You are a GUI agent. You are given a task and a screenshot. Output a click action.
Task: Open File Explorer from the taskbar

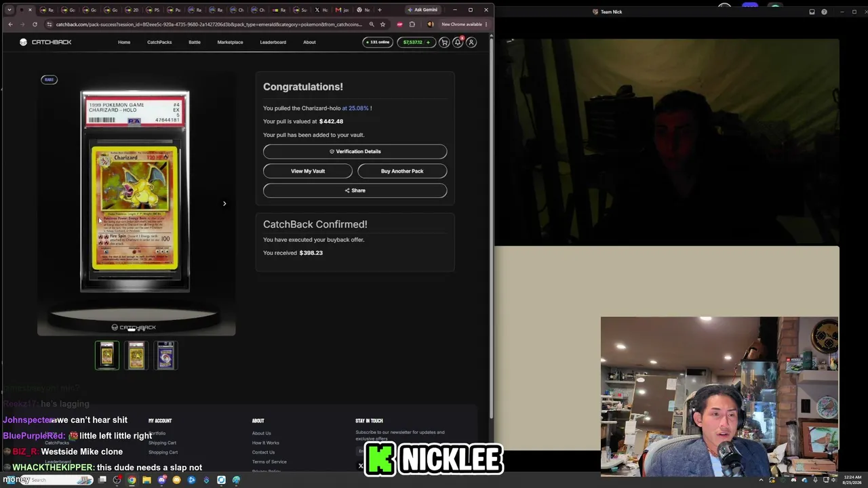[146, 480]
